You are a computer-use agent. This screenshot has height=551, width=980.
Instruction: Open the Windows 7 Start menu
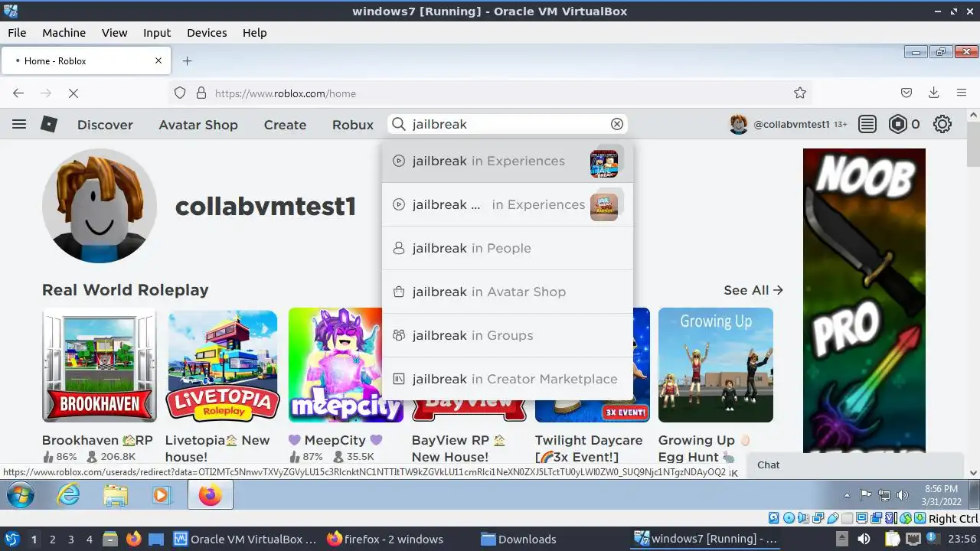click(x=21, y=495)
